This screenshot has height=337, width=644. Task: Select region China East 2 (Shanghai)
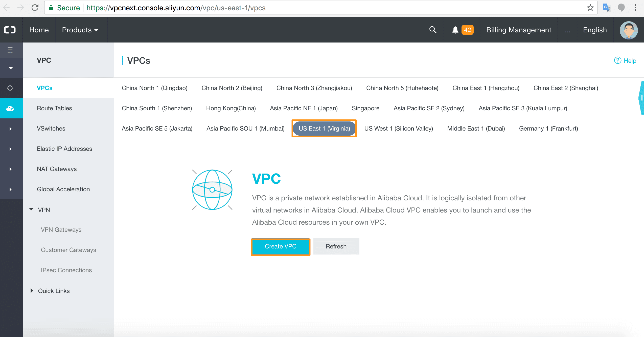pos(566,88)
